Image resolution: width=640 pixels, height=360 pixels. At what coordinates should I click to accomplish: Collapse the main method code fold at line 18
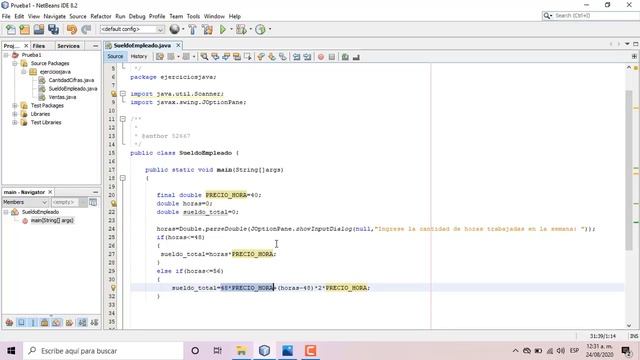click(x=123, y=178)
